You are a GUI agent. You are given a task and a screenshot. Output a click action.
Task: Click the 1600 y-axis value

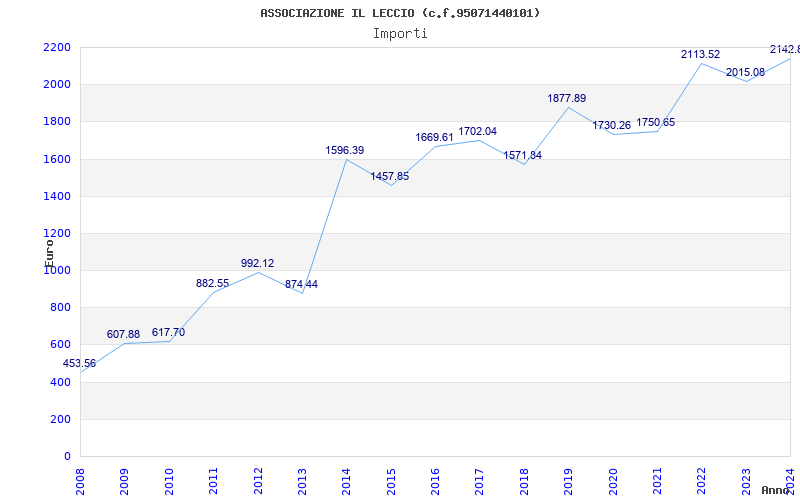pyautogui.click(x=57, y=159)
